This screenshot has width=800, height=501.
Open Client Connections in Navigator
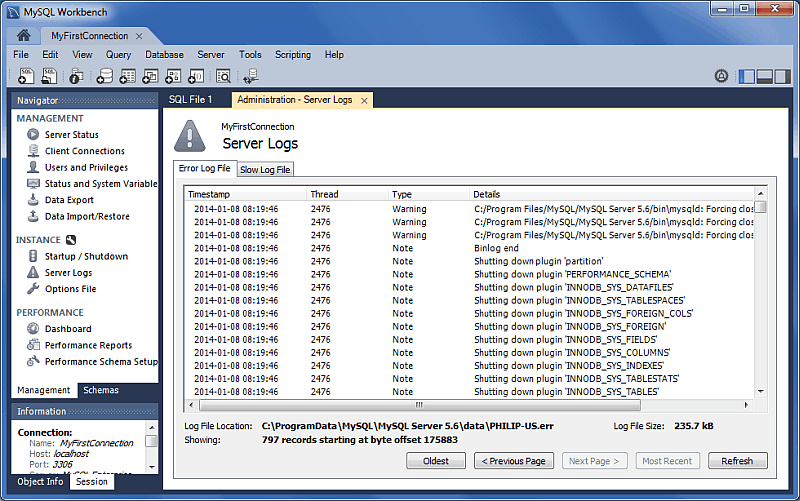(x=85, y=151)
